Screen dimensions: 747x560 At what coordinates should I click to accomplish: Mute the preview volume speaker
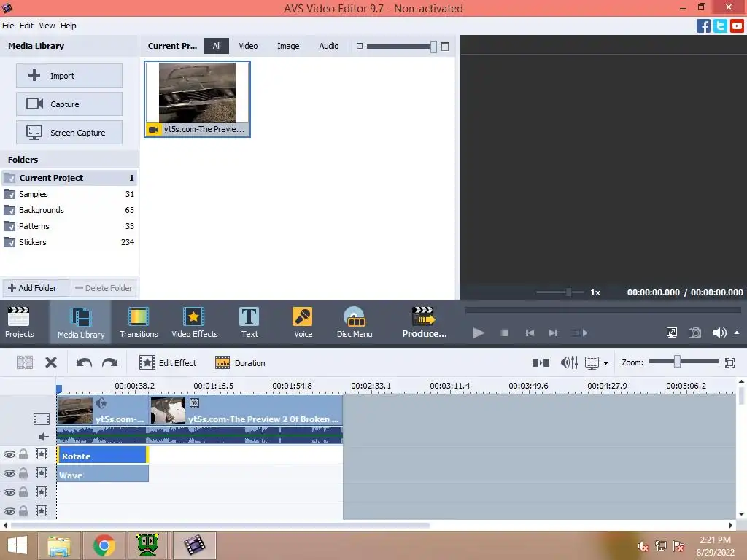pos(719,332)
